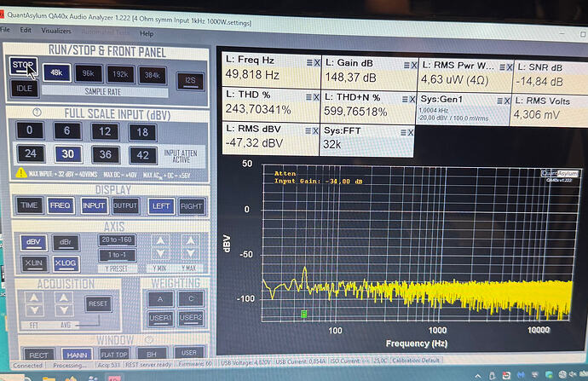Open the File menu
The image size is (588, 381).
[x=5, y=29]
